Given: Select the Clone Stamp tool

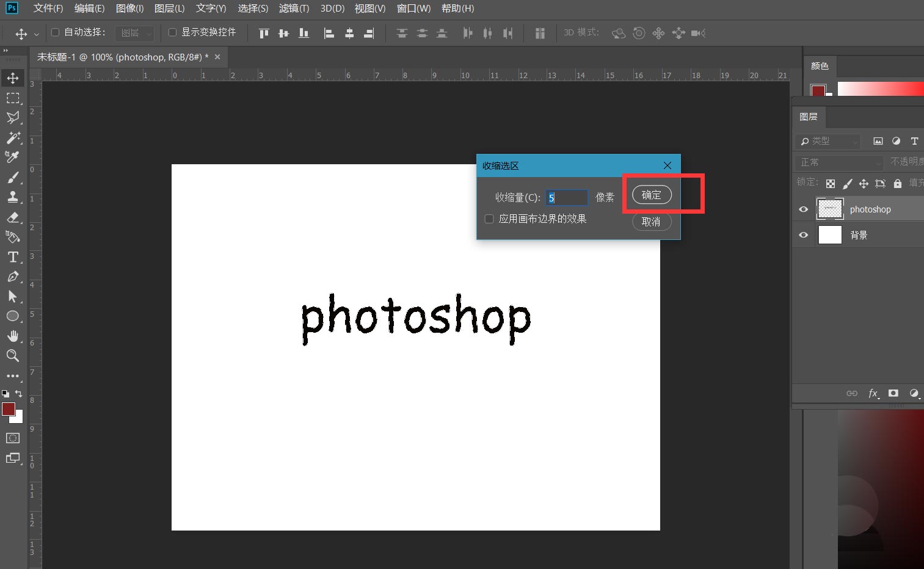Looking at the screenshot, I should [13, 197].
